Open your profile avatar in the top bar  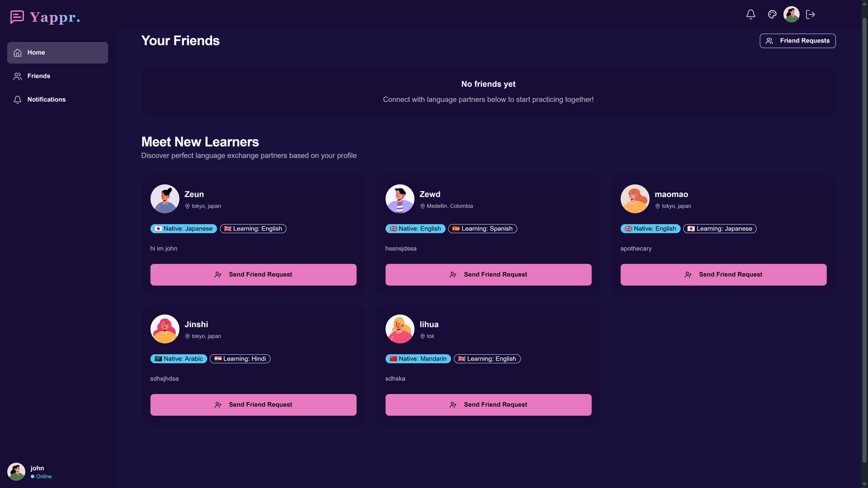pos(792,14)
